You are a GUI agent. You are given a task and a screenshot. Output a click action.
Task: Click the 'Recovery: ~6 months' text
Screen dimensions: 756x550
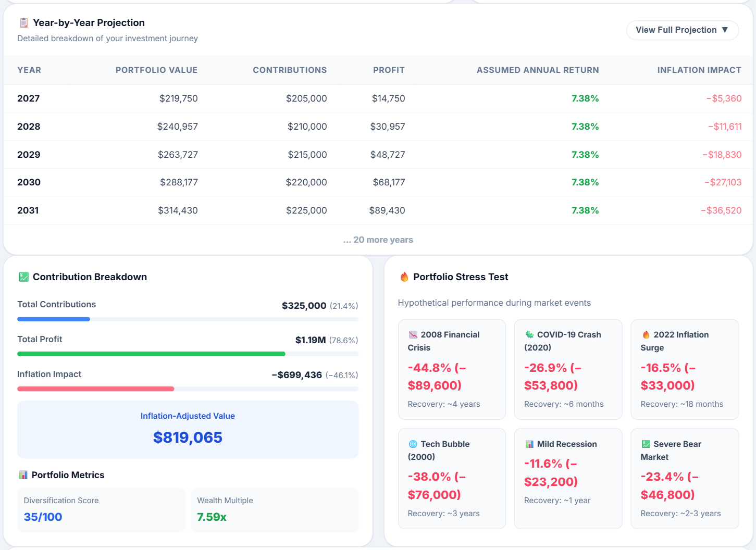[x=564, y=404]
